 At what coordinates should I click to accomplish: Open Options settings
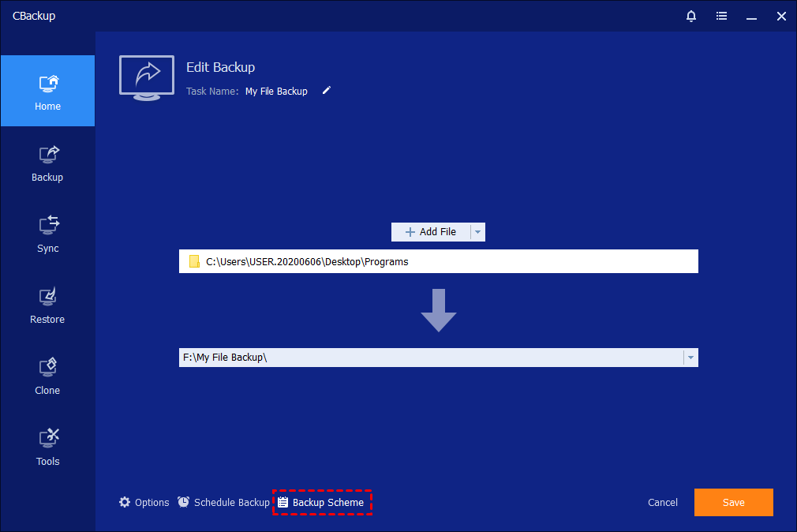point(144,503)
